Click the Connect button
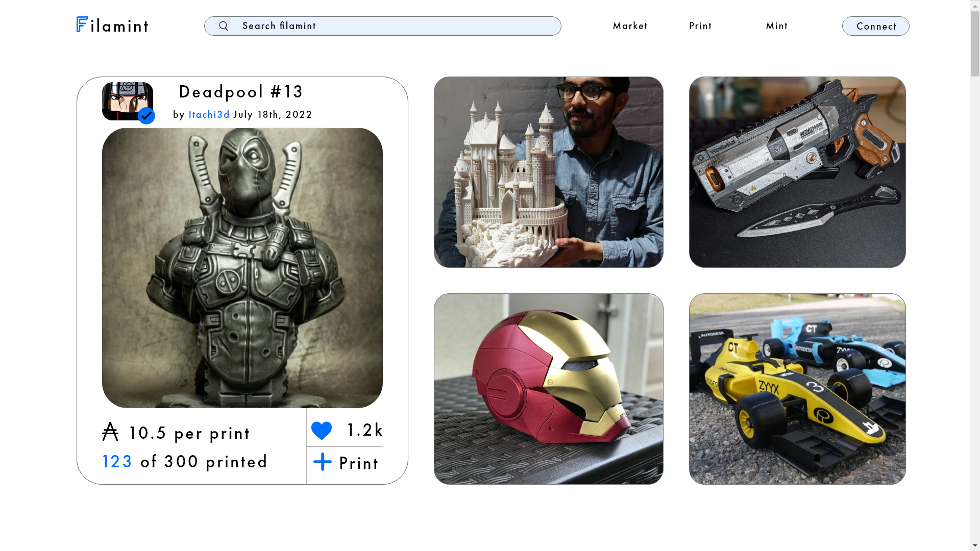980x551 pixels. [x=876, y=26]
